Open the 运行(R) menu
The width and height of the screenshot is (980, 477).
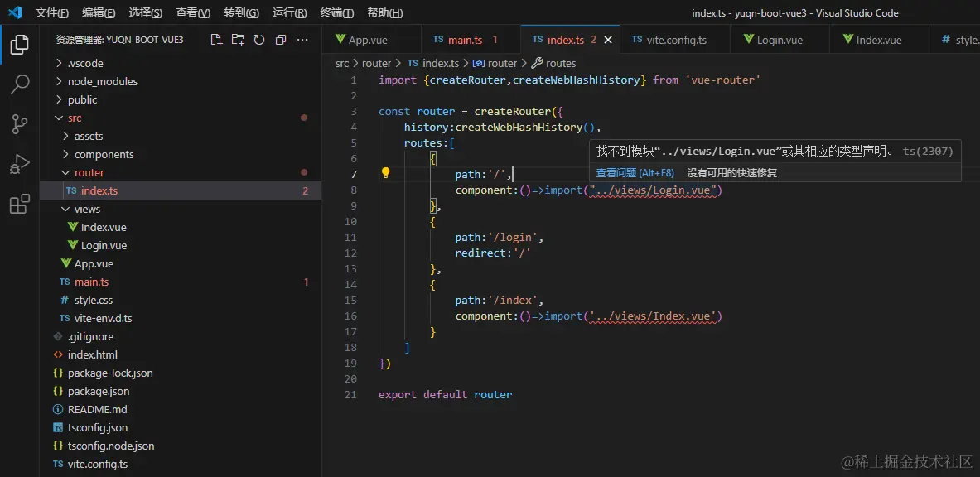pyautogui.click(x=289, y=13)
